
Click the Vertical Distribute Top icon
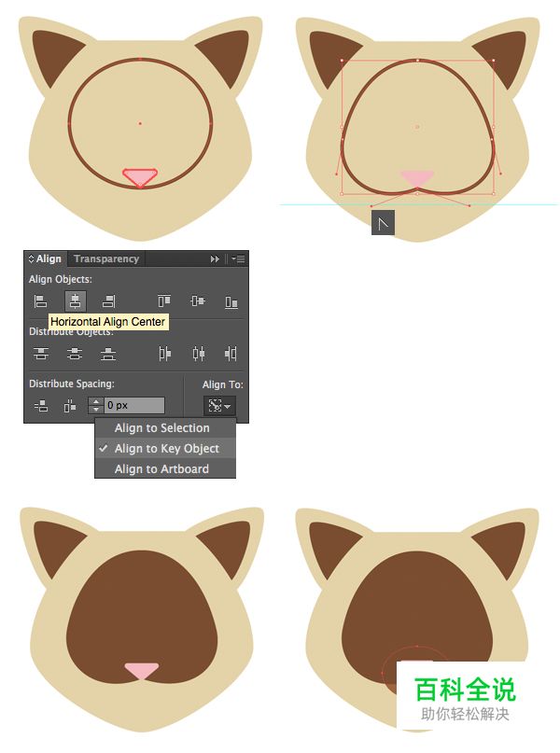pos(40,354)
